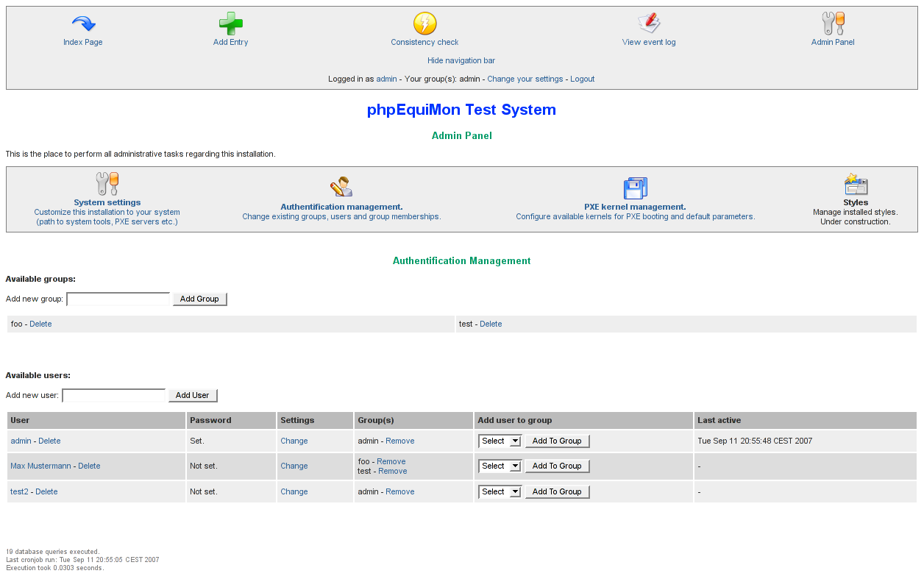Click the Styles window icon
Screen dimensions: 924x579
(x=856, y=184)
